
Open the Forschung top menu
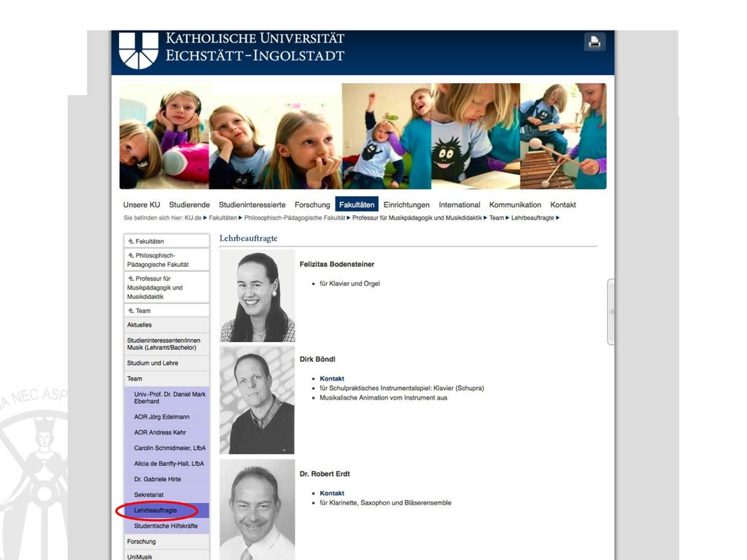(x=312, y=205)
